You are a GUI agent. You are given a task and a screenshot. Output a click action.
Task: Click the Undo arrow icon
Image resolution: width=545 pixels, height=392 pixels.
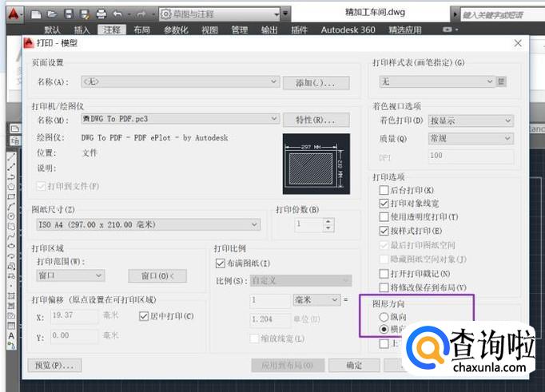[117, 14]
